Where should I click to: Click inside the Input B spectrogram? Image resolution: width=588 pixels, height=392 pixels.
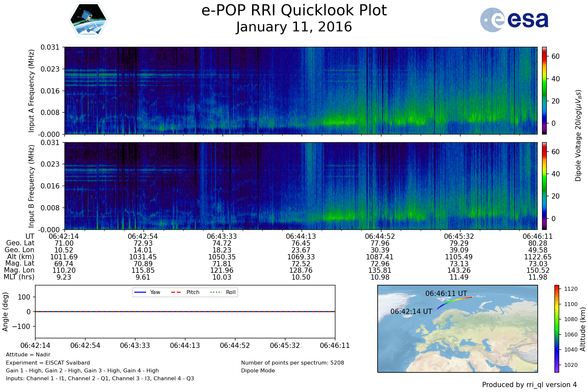pyautogui.click(x=301, y=186)
